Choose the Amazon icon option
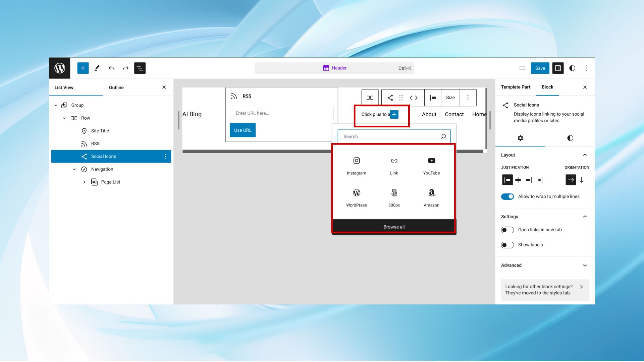The image size is (644, 362). pyautogui.click(x=431, y=197)
